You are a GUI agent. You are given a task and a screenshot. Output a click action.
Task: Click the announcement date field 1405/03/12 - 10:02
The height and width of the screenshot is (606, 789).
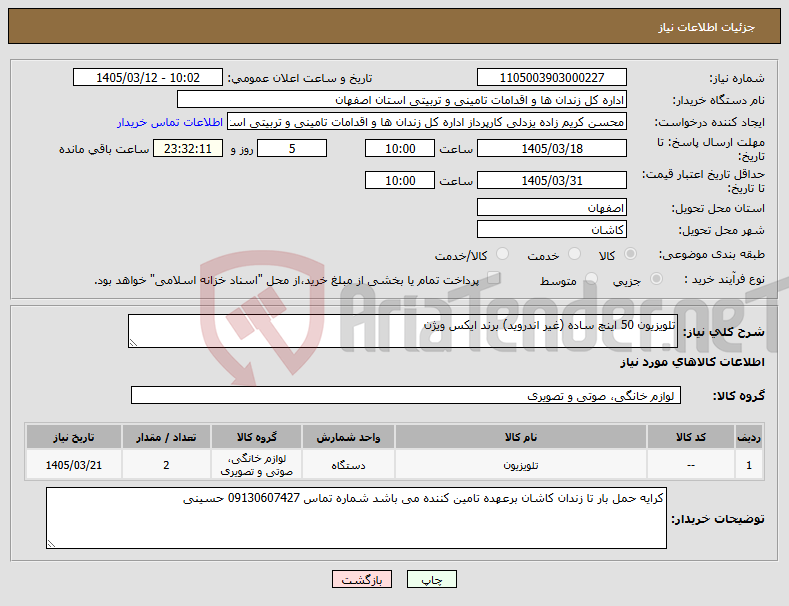click(148, 78)
